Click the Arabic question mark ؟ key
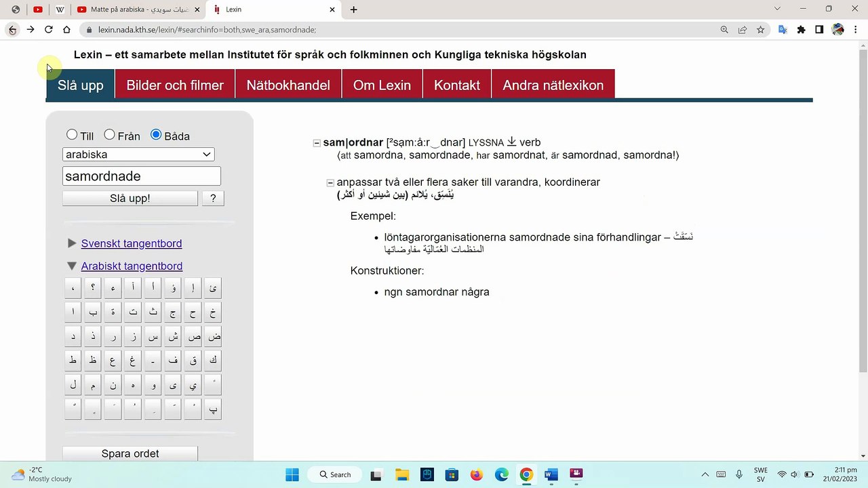 93,288
